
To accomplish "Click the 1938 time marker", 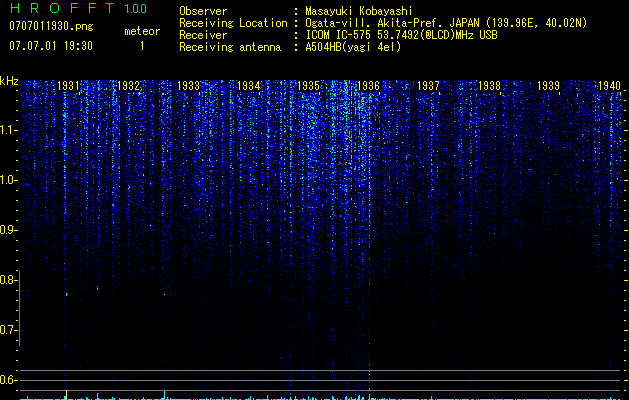I will (489, 85).
